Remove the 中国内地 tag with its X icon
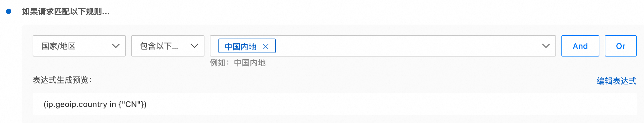 click(x=266, y=47)
